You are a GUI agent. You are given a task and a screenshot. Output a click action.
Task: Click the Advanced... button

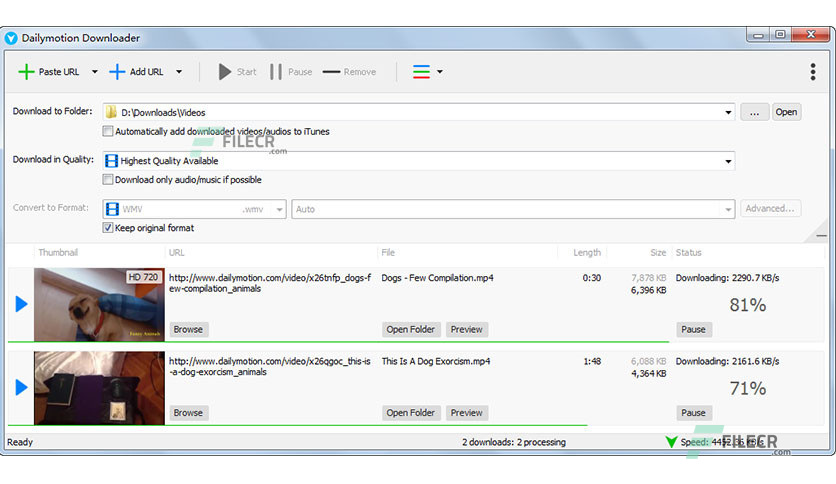click(770, 208)
